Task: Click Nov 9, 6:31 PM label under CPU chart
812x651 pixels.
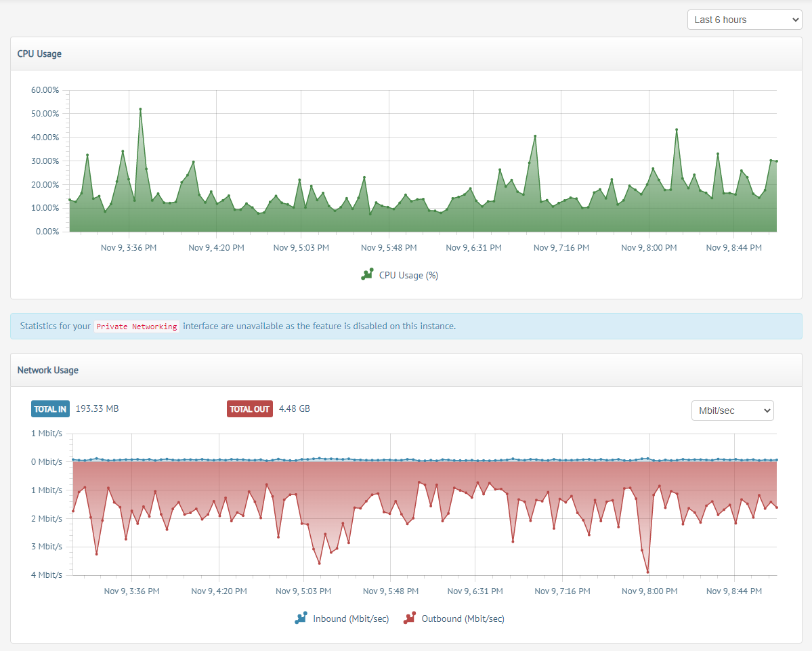Action: (x=474, y=248)
